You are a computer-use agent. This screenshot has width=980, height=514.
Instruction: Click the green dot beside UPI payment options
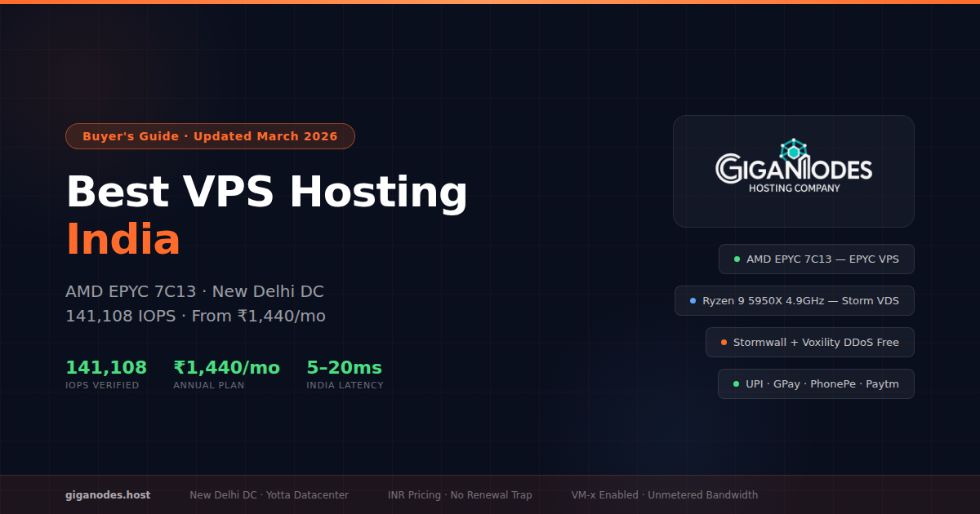pyautogui.click(x=736, y=384)
